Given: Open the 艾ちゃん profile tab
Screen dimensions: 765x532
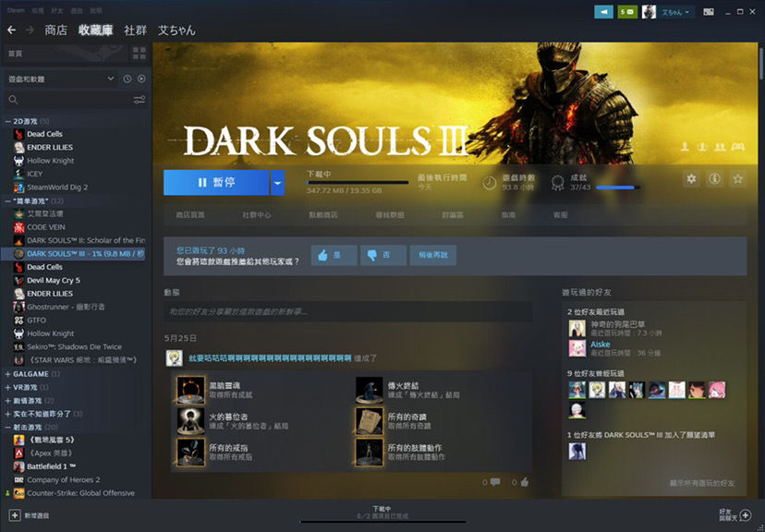Looking at the screenshot, I should coord(176,30).
